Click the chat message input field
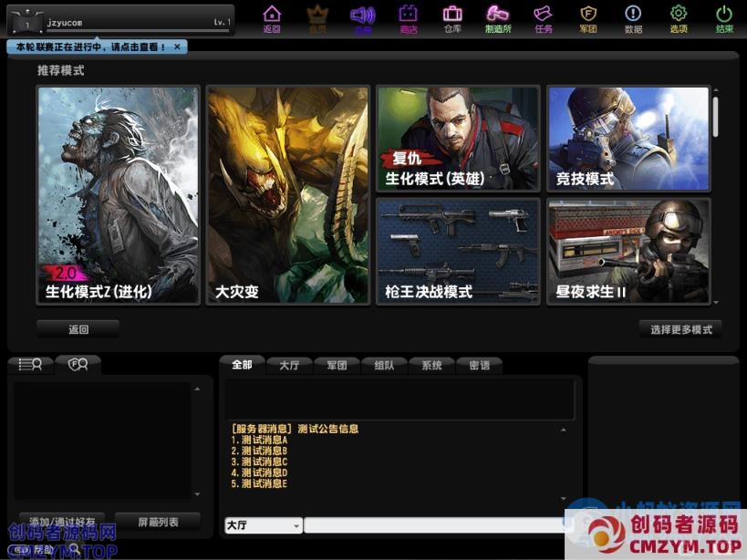747x560 pixels. point(433,526)
